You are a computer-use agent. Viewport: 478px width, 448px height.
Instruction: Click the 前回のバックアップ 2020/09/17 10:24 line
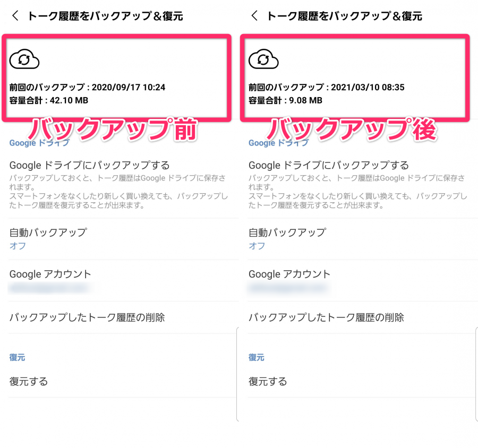click(x=88, y=88)
